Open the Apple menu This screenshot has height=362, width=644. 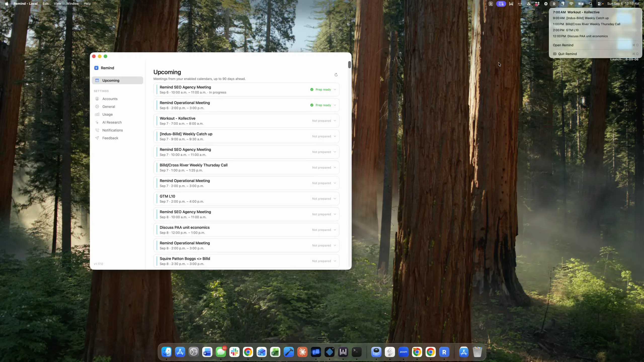[x=7, y=4]
